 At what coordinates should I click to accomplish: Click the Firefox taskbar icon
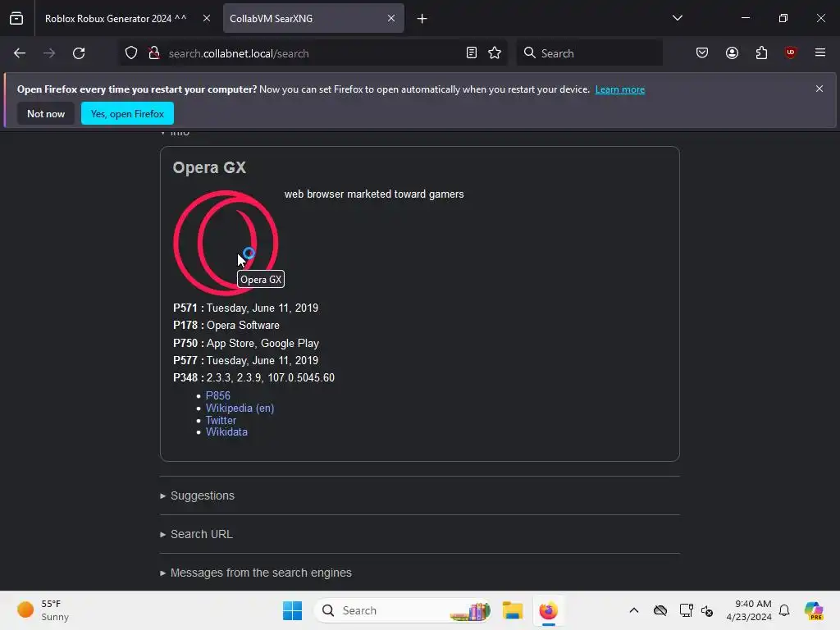[548, 610]
